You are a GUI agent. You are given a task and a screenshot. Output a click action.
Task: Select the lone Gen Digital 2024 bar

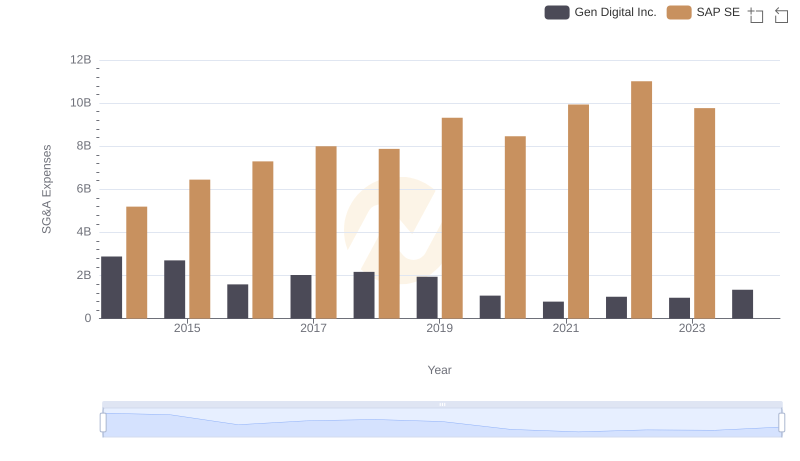click(x=742, y=304)
